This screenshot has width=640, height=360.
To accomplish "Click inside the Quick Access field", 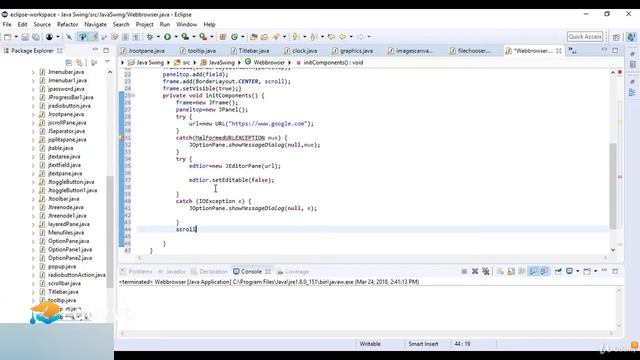I will click(x=585, y=37).
